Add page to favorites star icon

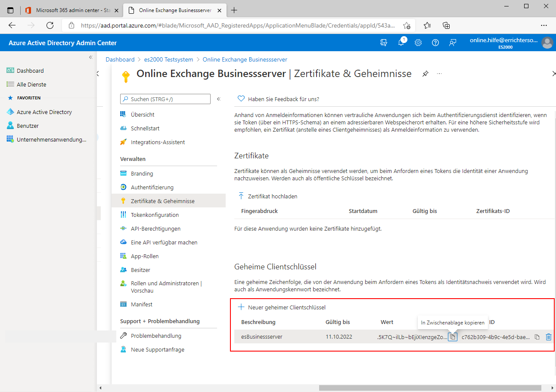click(407, 25)
